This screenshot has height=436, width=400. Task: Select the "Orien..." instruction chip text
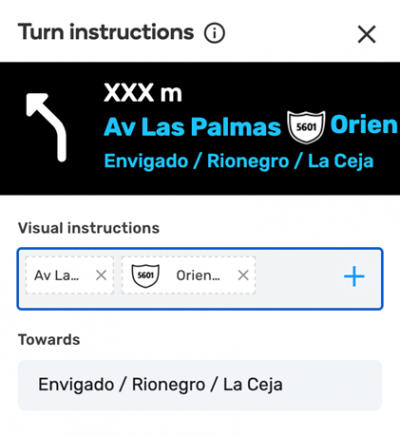coord(198,276)
